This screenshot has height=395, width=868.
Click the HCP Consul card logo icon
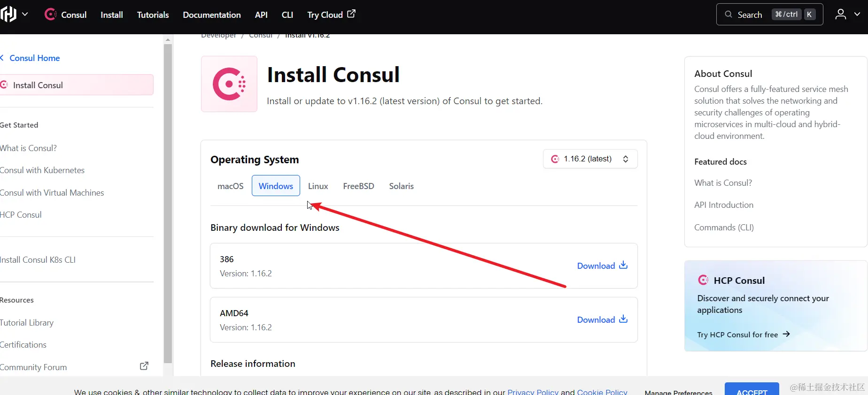[x=703, y=280]
